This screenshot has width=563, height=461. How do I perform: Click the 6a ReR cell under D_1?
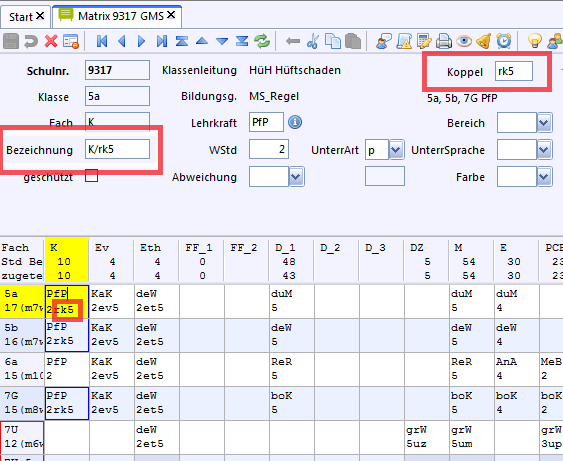(x=291, y=369)
